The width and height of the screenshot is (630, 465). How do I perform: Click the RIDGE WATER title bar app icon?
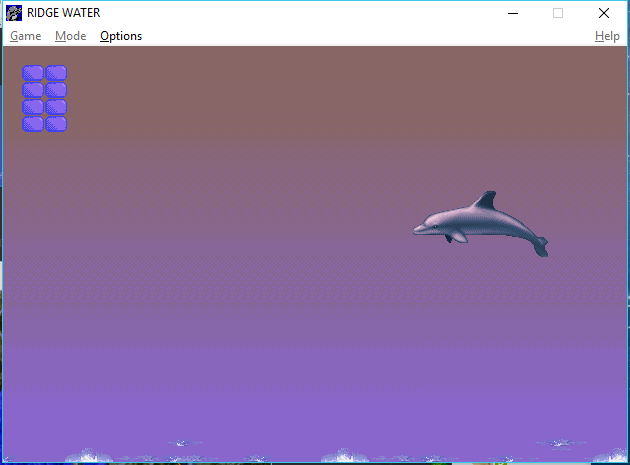(x=14, y=13)
